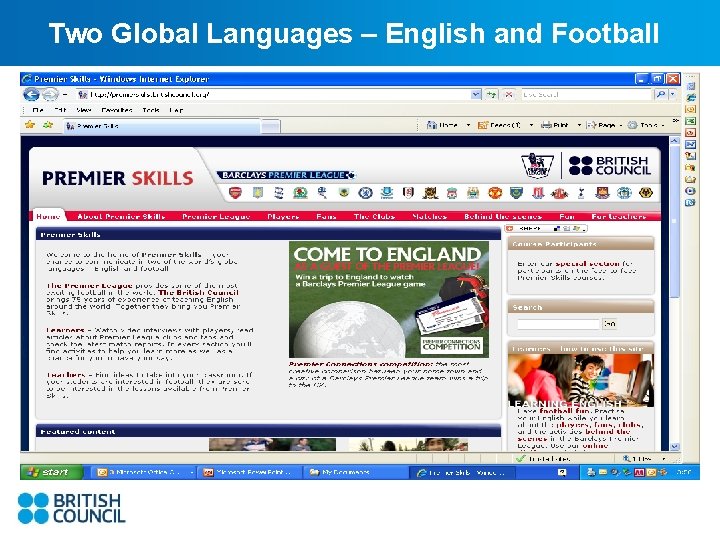Click the Feeds toolbar icon
Image resolution: width=720 pixels, height=540 pixels.
point(483,125)
